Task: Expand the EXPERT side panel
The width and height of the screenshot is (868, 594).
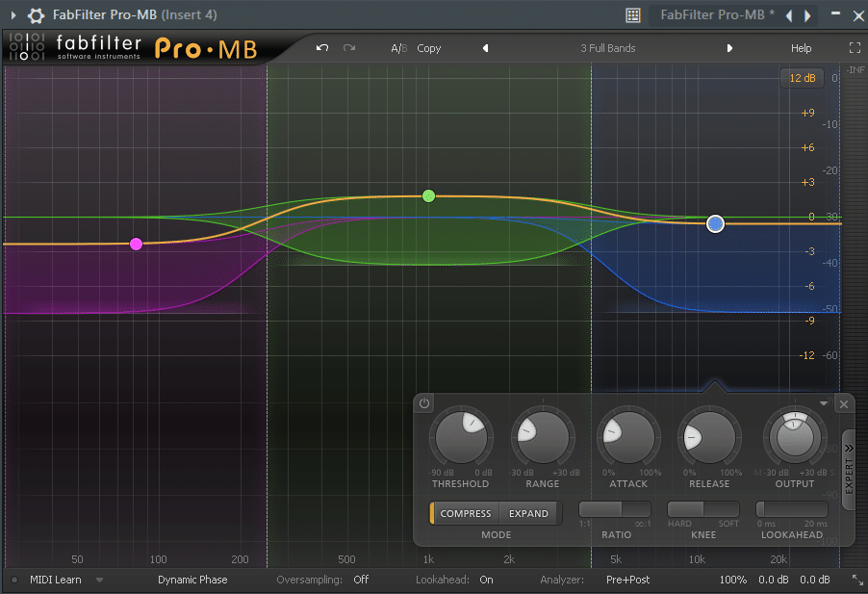Action: [x=849, y=471]
